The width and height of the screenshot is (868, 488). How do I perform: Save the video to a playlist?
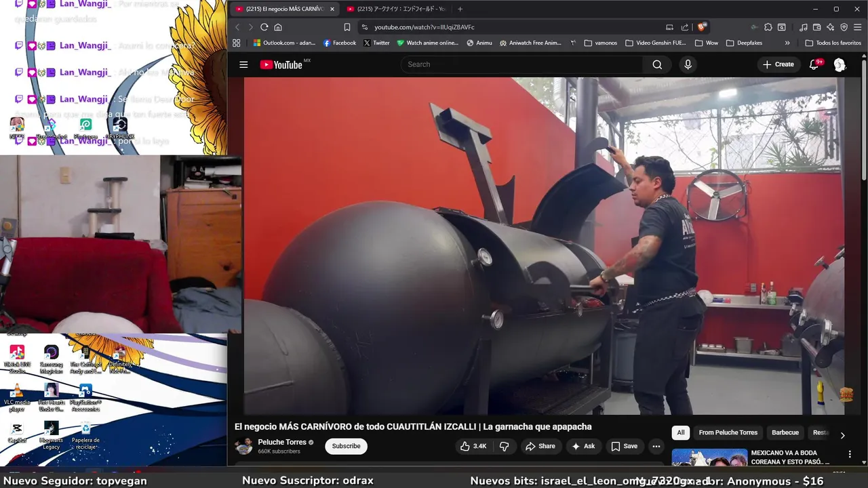[x=624, y=446]
